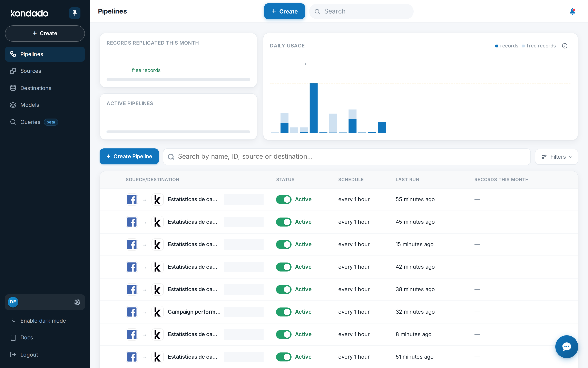This screenshot has height=368, width=588.
Task: Click Kondado destination icon in 42 minutes ago row
Action: pos(157,267)
